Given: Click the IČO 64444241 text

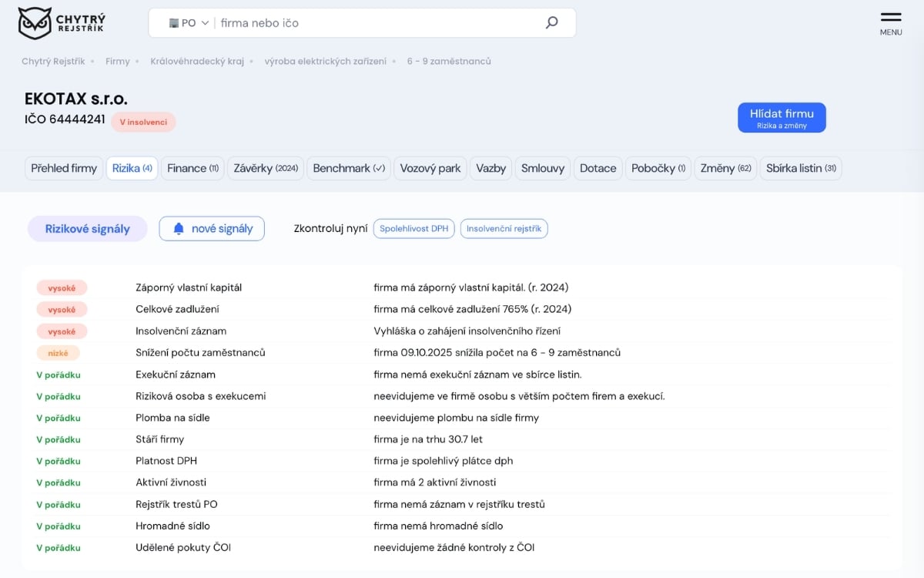Looking at the screenshot, I should coord(65,119).
